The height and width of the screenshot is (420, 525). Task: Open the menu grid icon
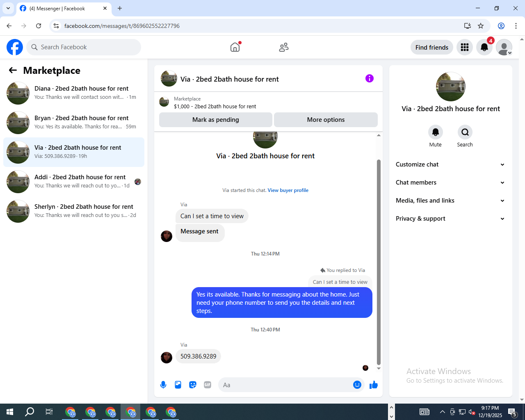pyautogui.click(x=465, y=47)
